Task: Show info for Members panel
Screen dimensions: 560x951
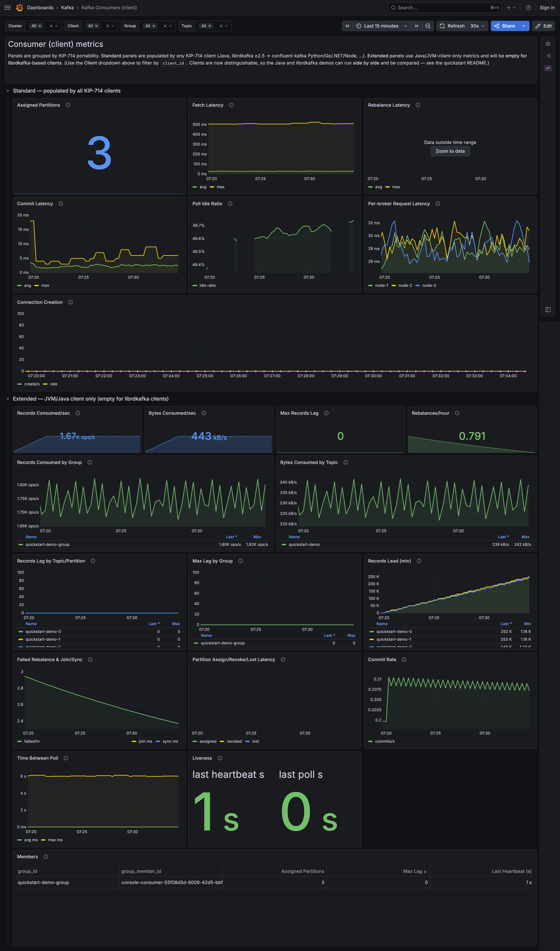Action: tap(46, 857)
